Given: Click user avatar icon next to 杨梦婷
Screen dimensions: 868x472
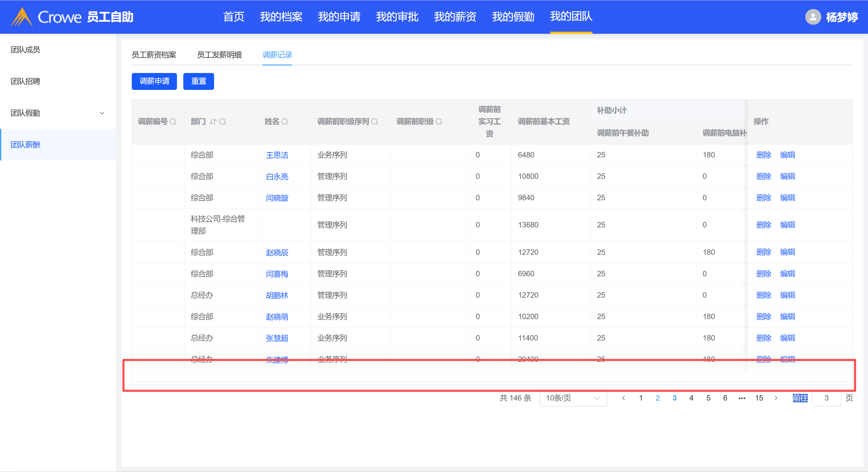Looking at the screenshot, I should 813,17.
